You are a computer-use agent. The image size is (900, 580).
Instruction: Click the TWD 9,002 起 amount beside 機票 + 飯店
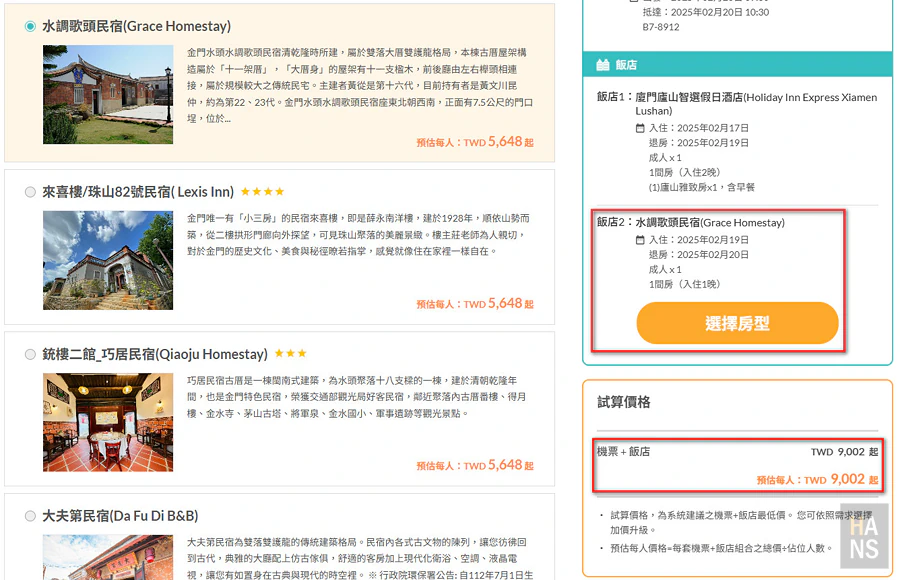pyautogui.click(x=844, y=452)
